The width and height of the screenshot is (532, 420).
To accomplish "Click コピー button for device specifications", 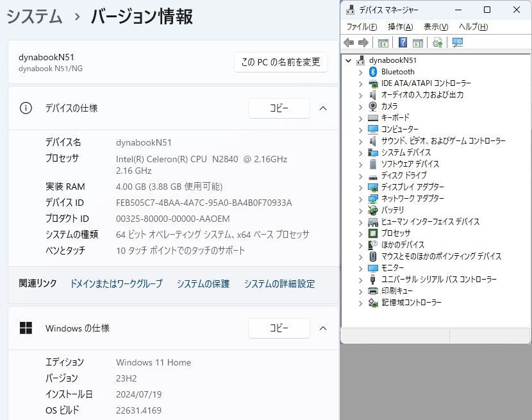I will (279, 108).
